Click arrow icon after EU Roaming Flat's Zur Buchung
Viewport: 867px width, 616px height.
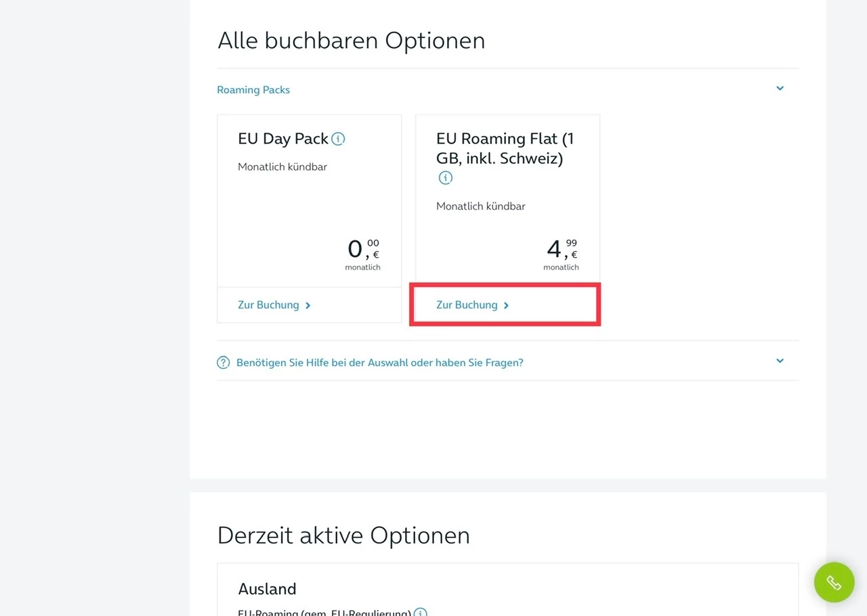pyautogui.click(x=507, y=305)
